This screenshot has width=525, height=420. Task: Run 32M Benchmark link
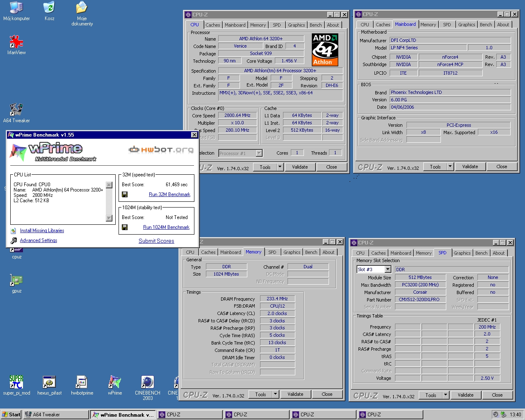(169, 194)
